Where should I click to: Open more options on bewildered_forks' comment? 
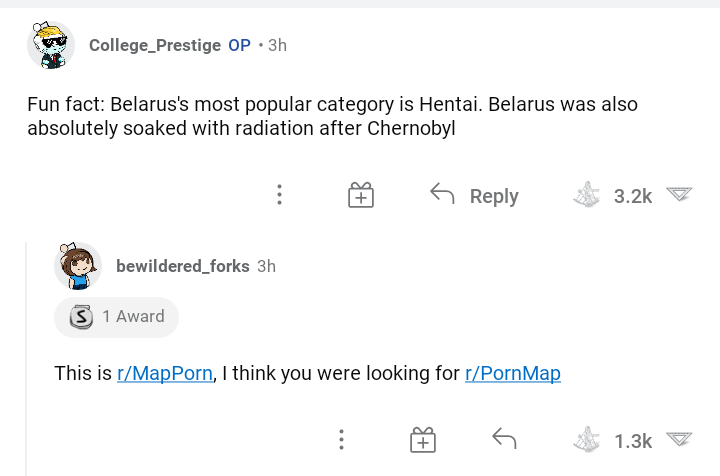point(341,440)
